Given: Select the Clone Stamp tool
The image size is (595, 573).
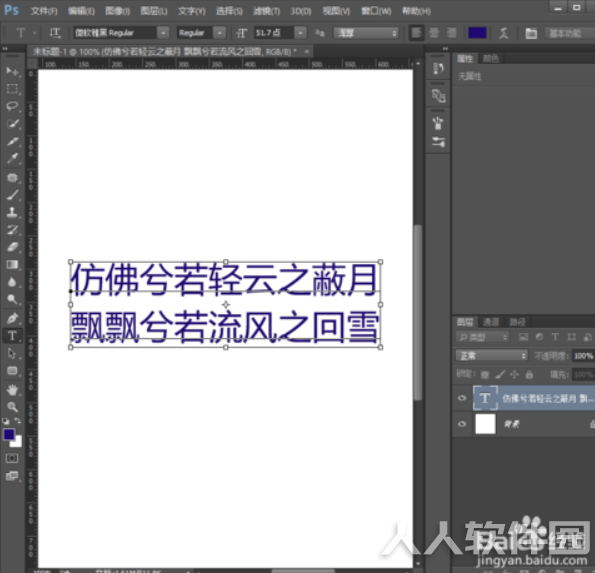Looking at the screenshot, I should (12, 212).
